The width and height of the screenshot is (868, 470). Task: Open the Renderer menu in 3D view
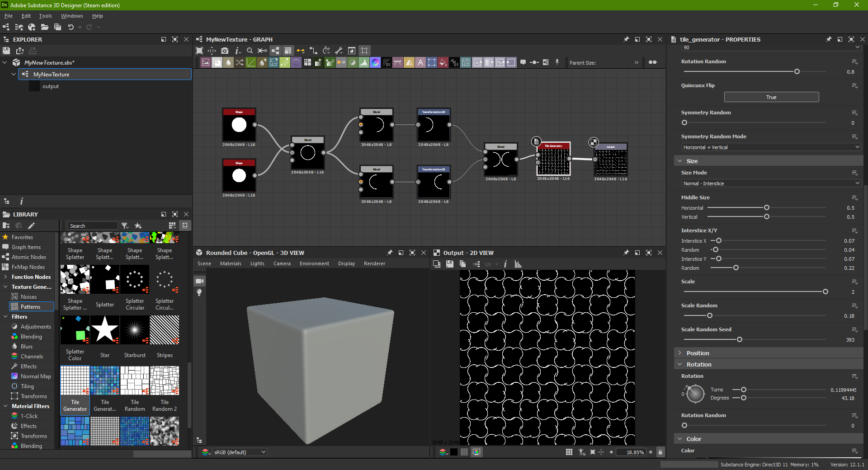click(x=374, y=263)
